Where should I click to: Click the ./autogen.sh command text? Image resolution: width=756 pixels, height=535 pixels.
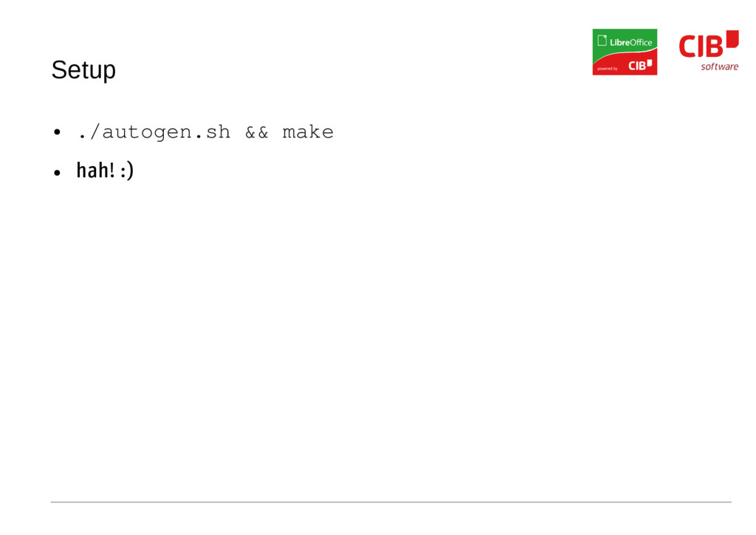coord(154,132)
